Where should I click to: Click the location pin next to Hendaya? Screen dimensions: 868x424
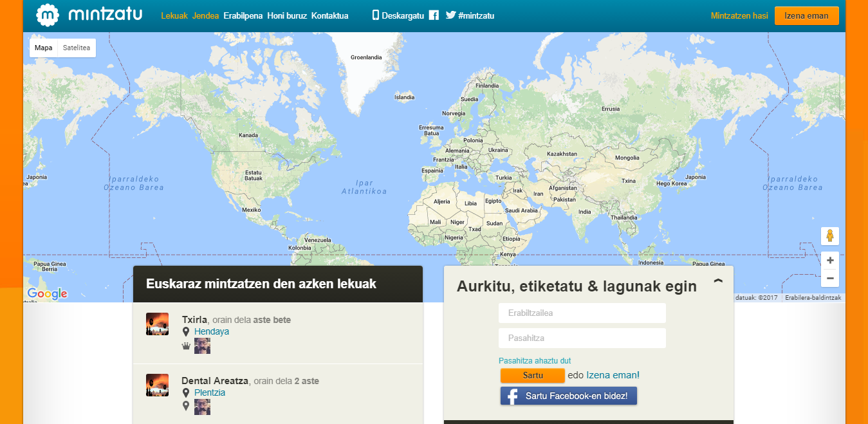[x=186, y=332]
